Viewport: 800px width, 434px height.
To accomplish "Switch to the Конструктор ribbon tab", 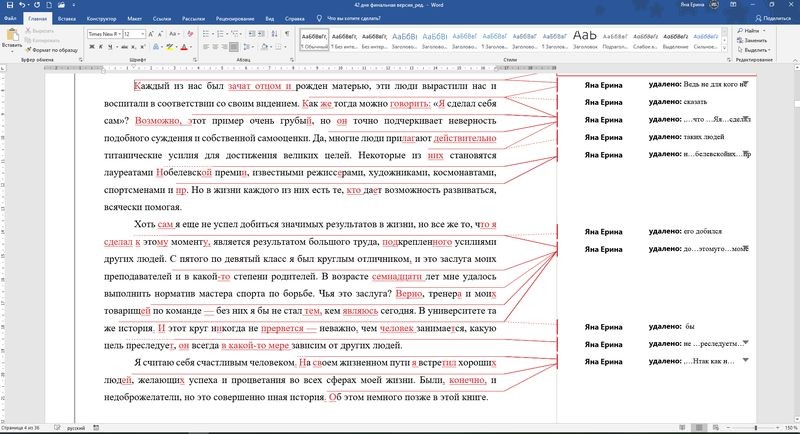I will pos(102,18).
